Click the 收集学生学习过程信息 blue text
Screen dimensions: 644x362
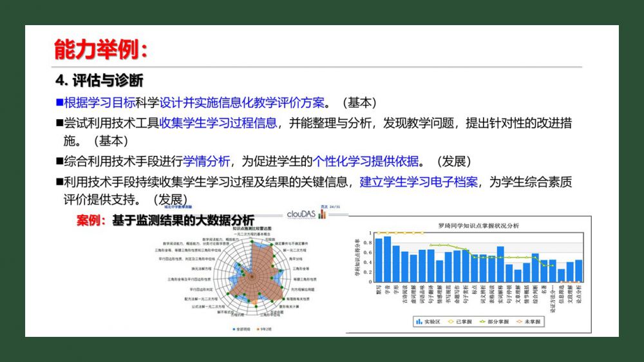218,122
